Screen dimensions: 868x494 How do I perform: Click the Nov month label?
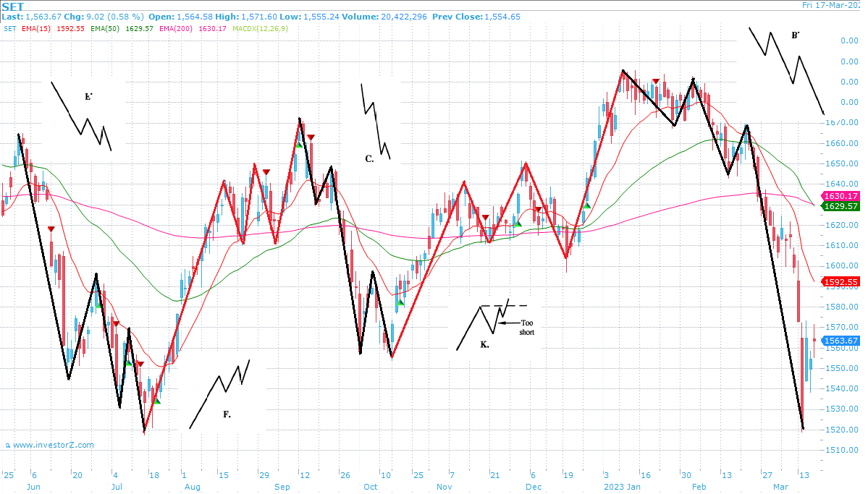point(444,487)
